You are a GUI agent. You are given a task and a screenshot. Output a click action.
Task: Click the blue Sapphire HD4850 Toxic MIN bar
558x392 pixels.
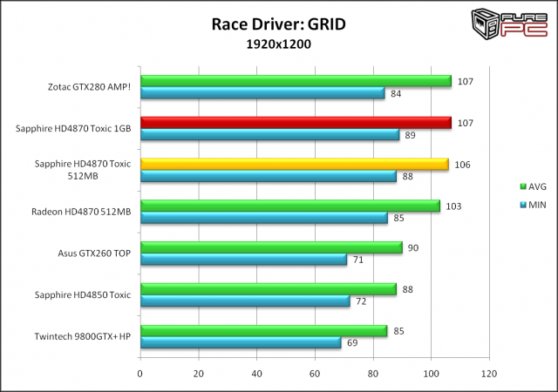(x=246, y=301)
